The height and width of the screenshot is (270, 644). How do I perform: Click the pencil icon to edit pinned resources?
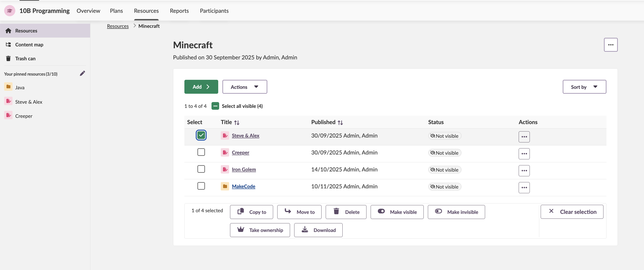click(x=82, y=73)
